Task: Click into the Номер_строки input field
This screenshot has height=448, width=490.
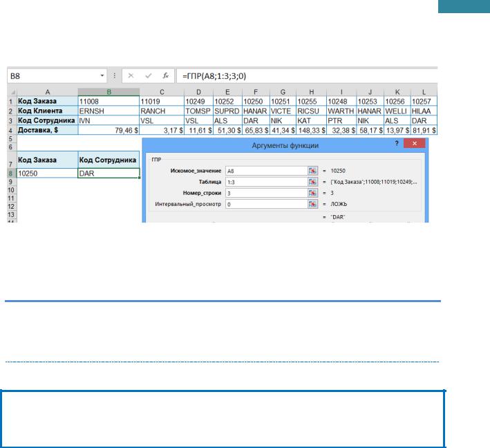Action: [265, 193]
